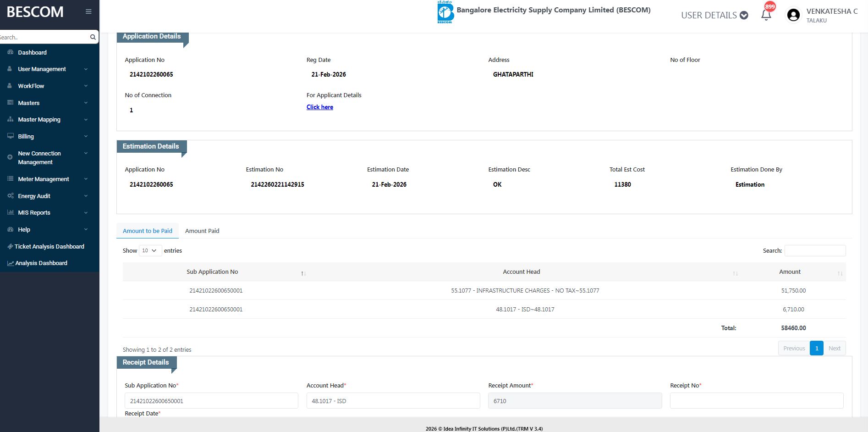Sort by Sub Application No column arrows

point(303,273)
